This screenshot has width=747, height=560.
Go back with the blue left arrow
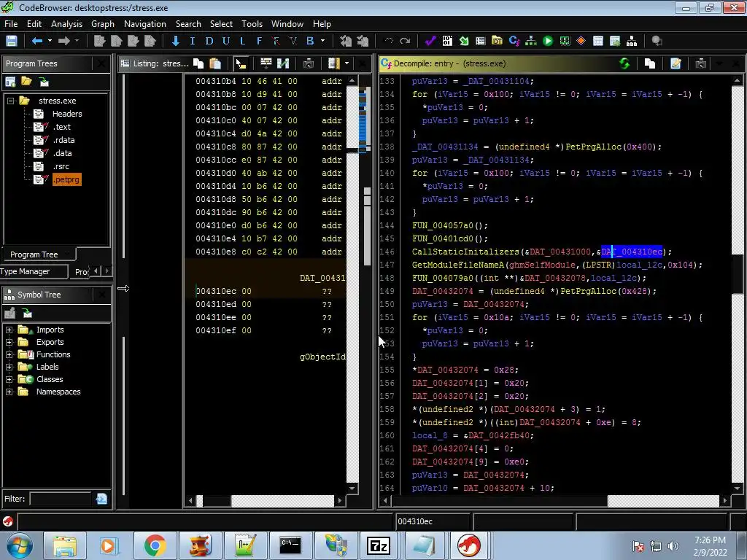[36, 41]
